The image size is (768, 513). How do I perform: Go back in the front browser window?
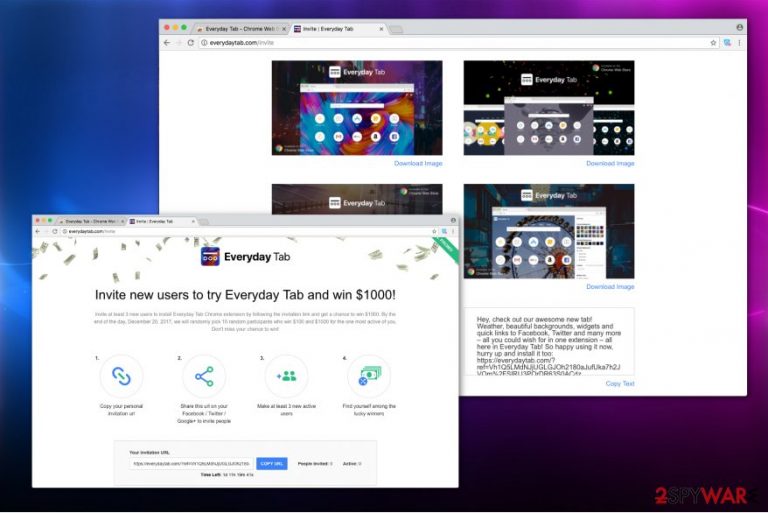[x=38, y=231]
